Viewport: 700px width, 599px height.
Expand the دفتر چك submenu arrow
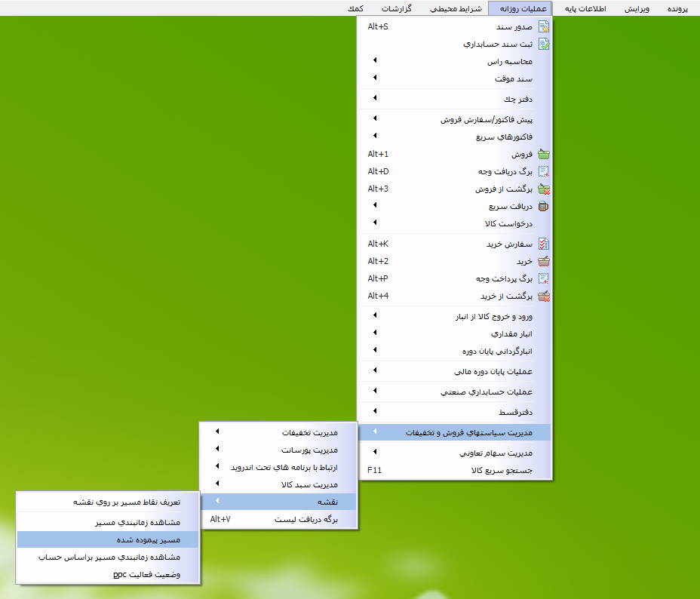click(375, 99)
